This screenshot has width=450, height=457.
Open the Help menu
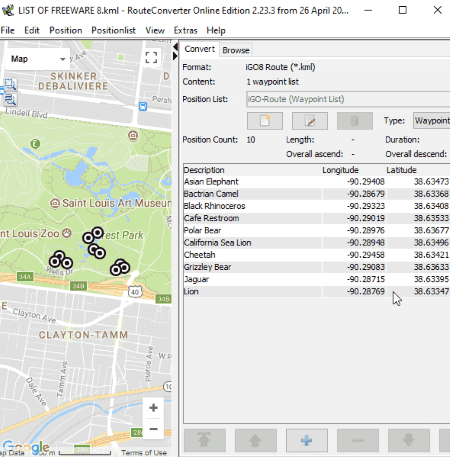[x=216, y=30]
